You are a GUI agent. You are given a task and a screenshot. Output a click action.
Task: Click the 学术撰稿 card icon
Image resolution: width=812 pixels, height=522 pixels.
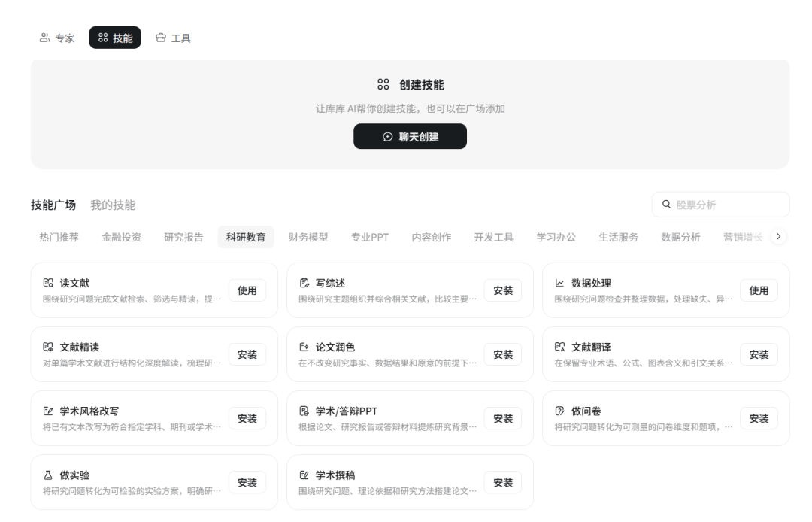[x=304, y=475]
